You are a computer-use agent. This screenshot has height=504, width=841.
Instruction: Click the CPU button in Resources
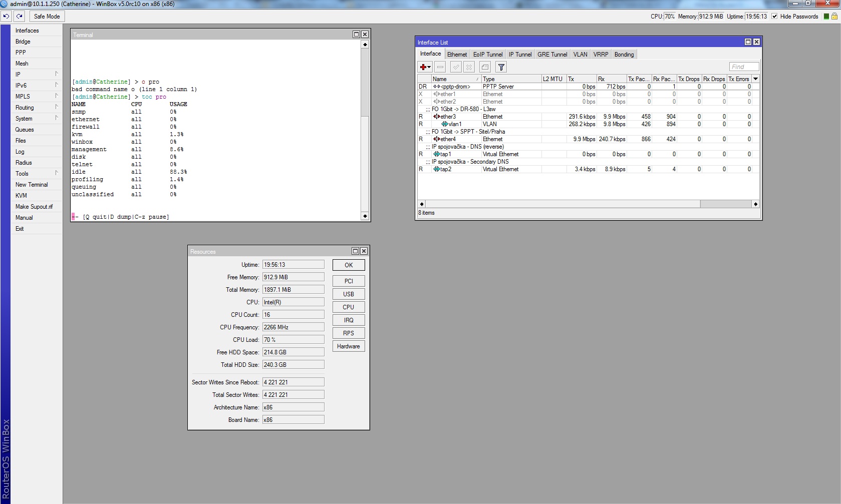click(349, 307)
